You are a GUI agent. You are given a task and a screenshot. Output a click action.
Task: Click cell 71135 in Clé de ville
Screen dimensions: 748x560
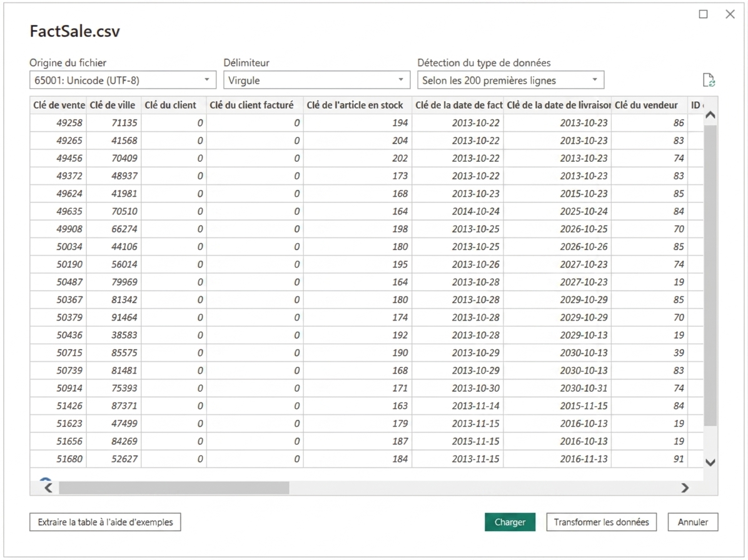pos(114,122)
